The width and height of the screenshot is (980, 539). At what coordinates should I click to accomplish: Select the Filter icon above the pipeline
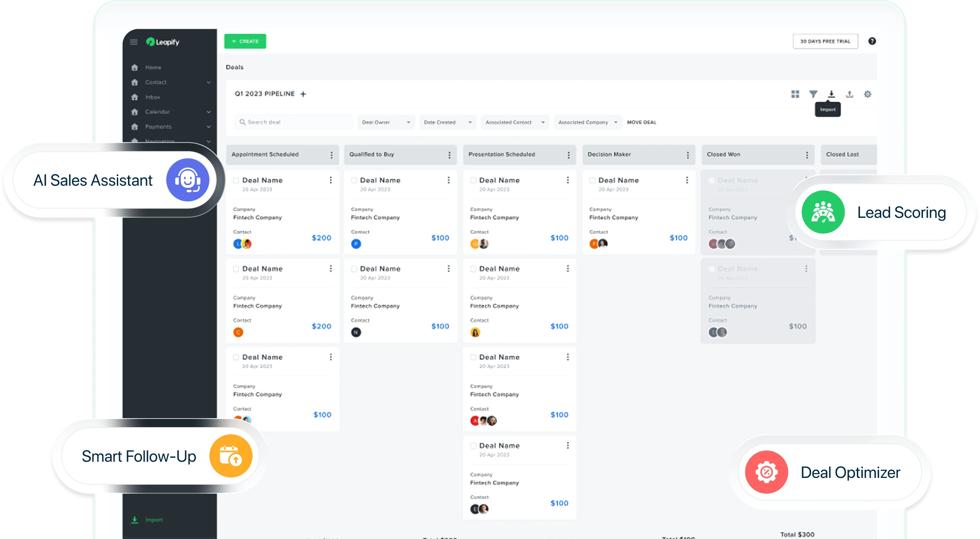[813, 94]
